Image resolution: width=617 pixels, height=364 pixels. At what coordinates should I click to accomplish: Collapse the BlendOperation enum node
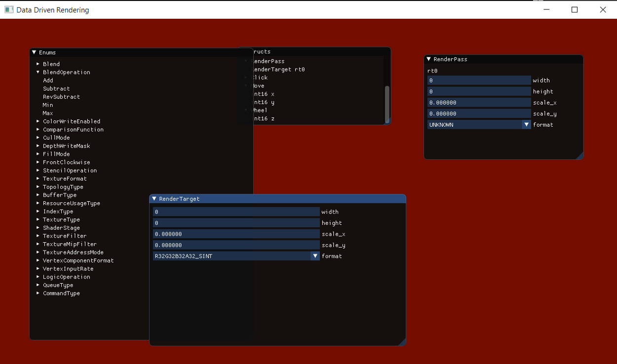[x=38, y=72]
